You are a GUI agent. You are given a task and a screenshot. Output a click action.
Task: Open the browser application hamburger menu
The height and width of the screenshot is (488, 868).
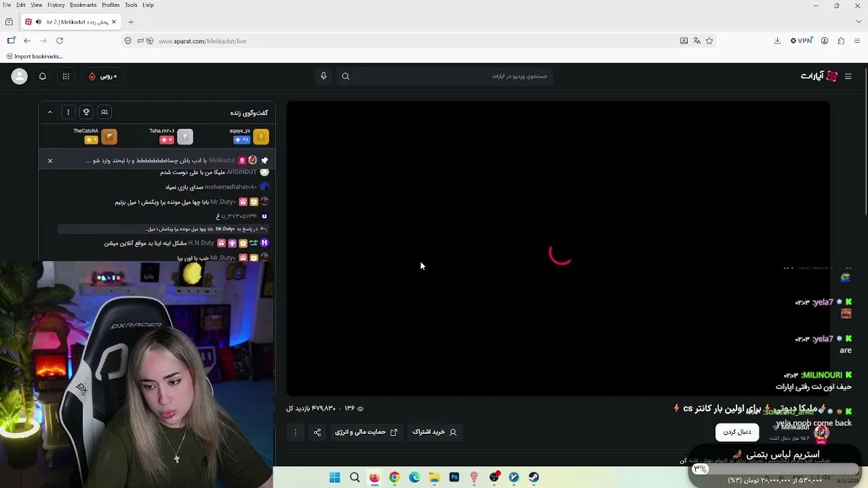click(x=857, y=41)
